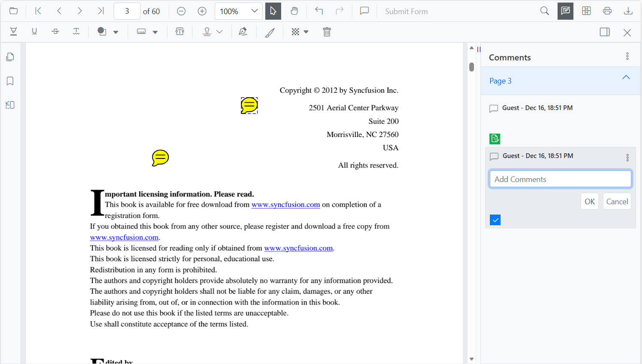Open the Comments panel options menu

click(x=627, y=56)
